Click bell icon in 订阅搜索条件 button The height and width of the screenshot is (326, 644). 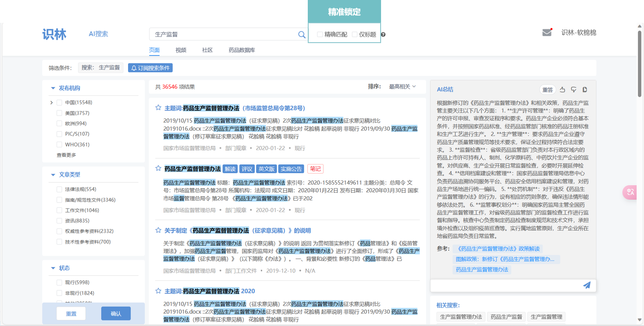pos(134,68)
